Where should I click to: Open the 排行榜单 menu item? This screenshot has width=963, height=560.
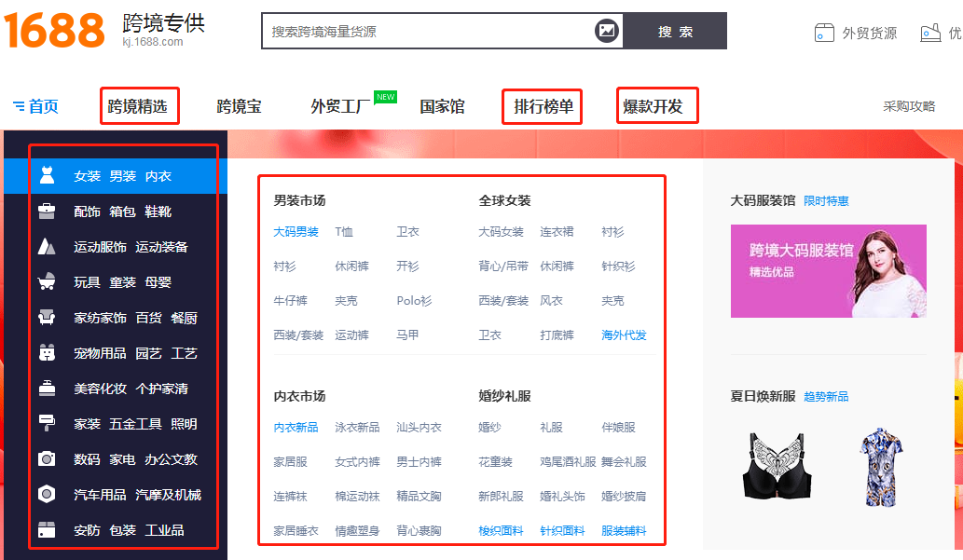click(543, 106)
